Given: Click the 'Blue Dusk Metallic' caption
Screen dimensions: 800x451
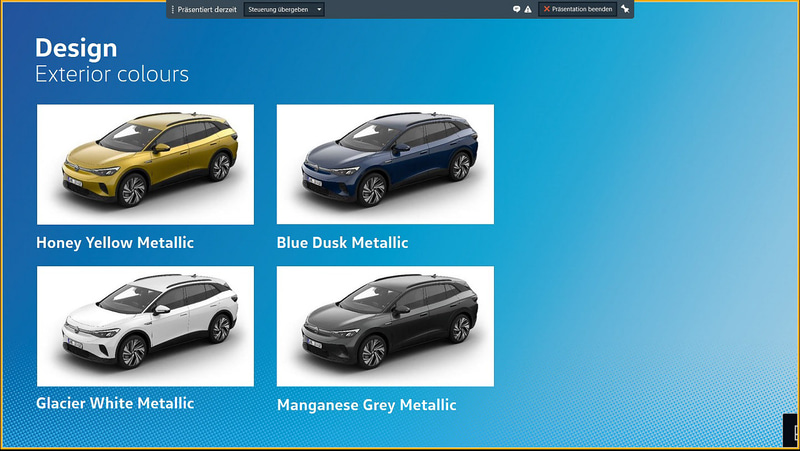Looking at the screenshot, I should (342, 242).
